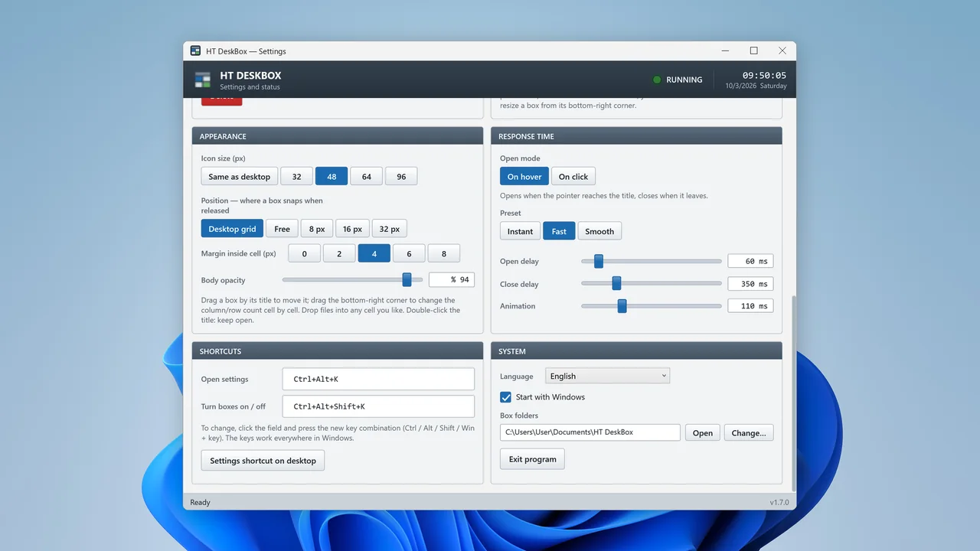Apply the Smooth response preset

click(x=599, y=231)
